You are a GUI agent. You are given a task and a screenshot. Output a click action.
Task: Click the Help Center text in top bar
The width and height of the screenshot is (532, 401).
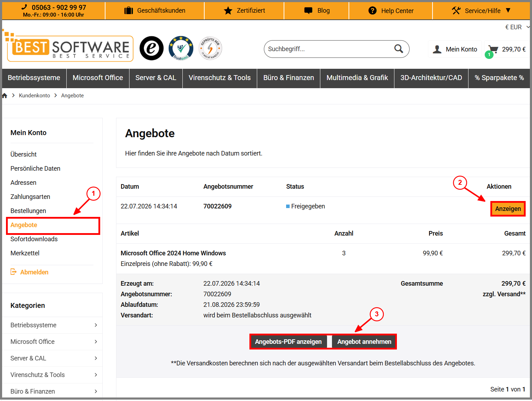(x=397, y=11)
